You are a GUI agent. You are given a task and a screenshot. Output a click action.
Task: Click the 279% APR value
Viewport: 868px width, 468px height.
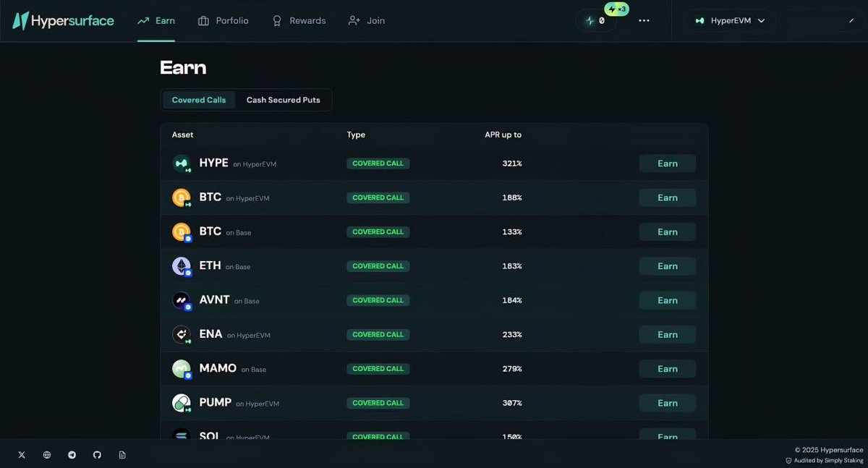tap(512, 369)
